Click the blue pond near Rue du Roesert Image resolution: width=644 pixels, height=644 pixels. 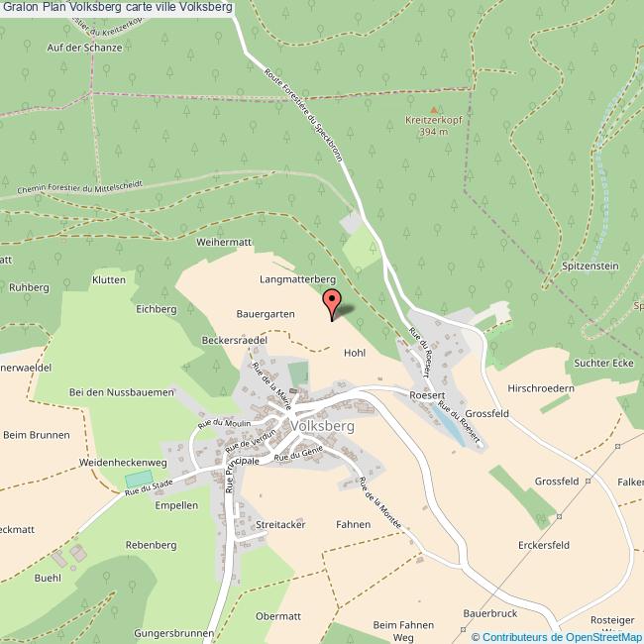pyautogui.click(x=449, y=425)
